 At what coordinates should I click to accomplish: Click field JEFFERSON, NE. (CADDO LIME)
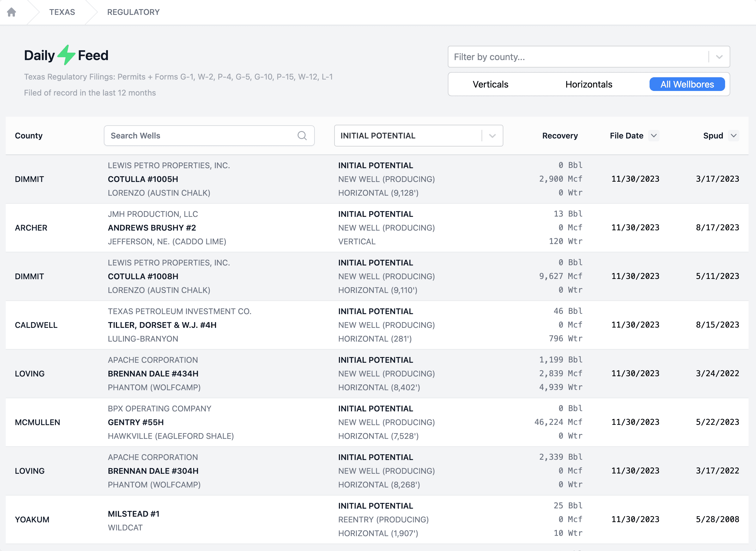[x=167, y=242]
